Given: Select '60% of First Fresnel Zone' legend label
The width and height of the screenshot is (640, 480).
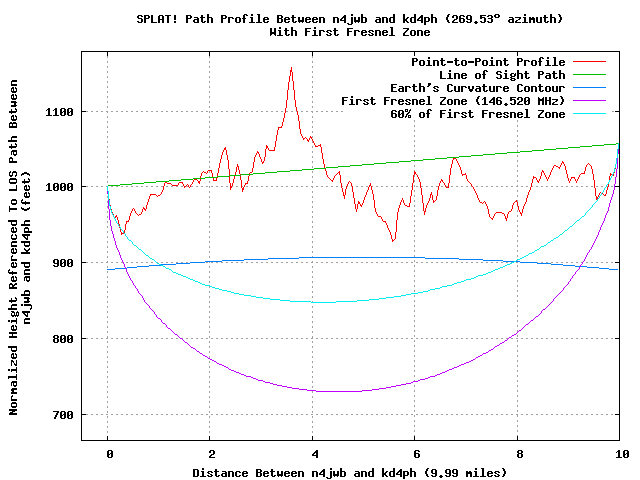Looking at the screenshot, I should pos(478,114).
